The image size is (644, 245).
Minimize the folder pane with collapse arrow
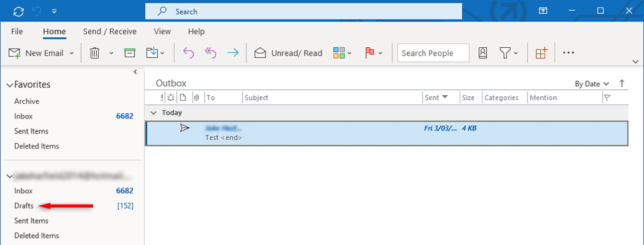(x=135, y=72)
